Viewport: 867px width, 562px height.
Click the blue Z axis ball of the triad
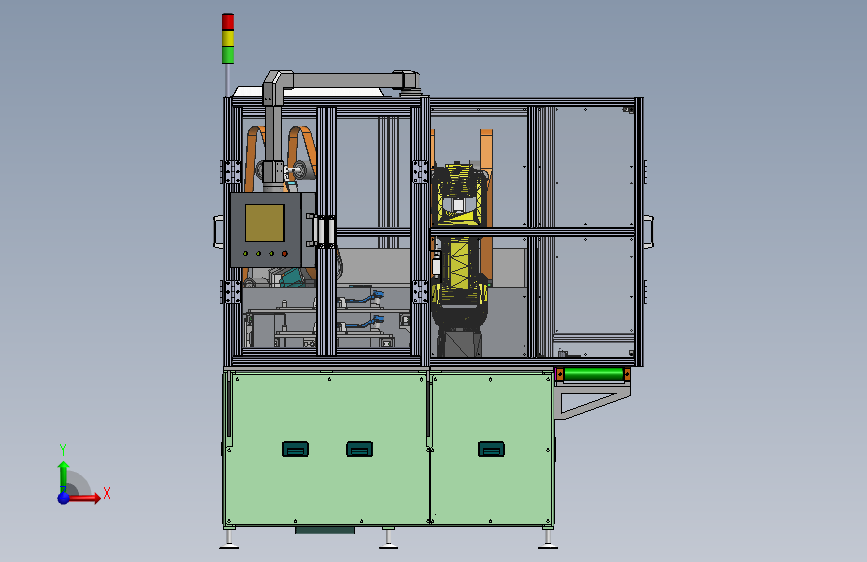(64, 498)
